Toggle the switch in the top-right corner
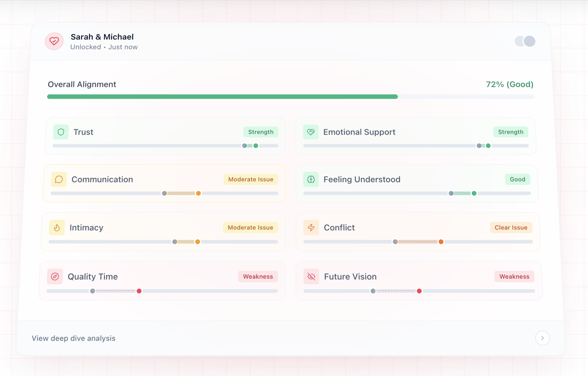 click(524, 41)
